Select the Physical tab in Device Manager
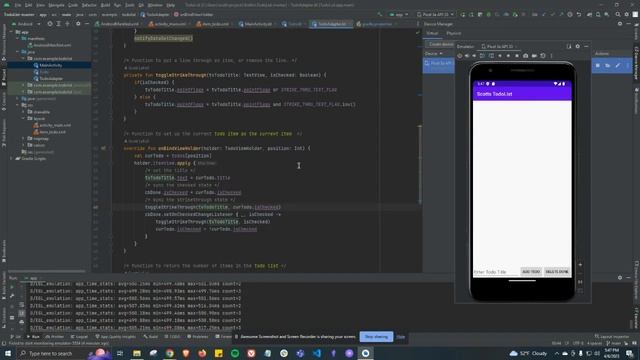 click(x=453, y=33)
